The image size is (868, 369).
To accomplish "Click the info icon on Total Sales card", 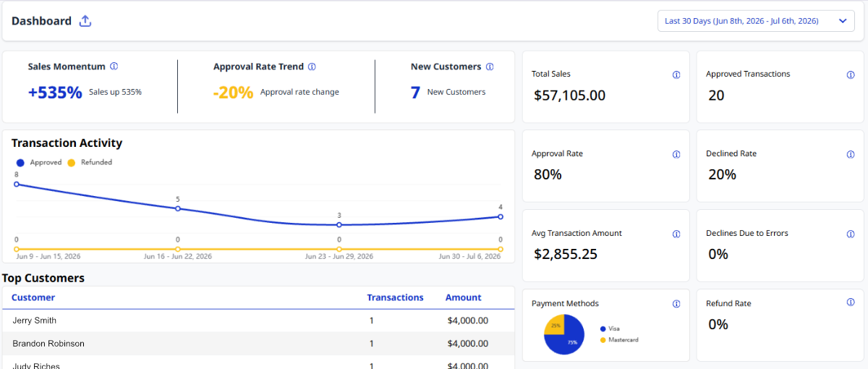I will click(x=676, y=75).
